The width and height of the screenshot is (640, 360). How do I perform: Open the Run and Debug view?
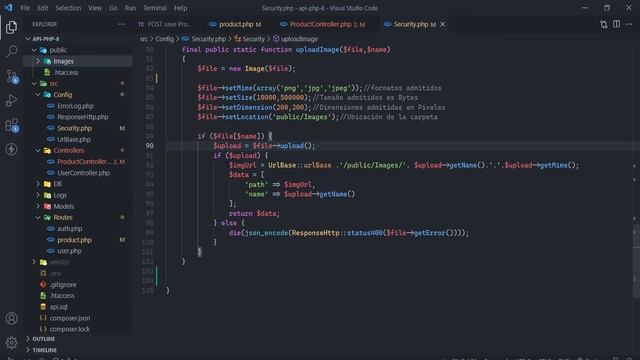[11, 100]
